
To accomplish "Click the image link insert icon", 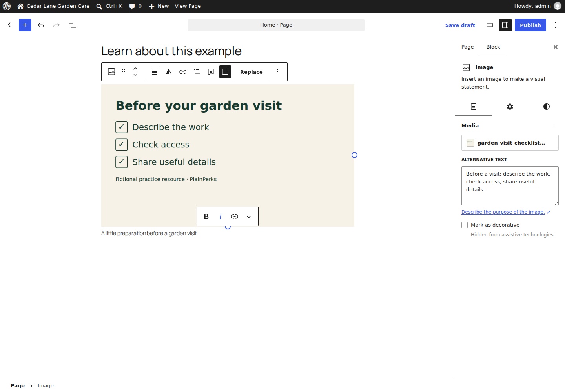I will (x=183, y=72).
